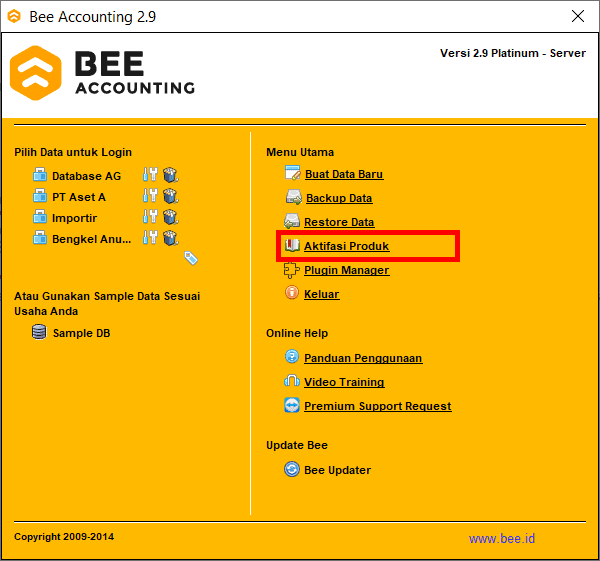Launch Bee Updater

point(338,470)
